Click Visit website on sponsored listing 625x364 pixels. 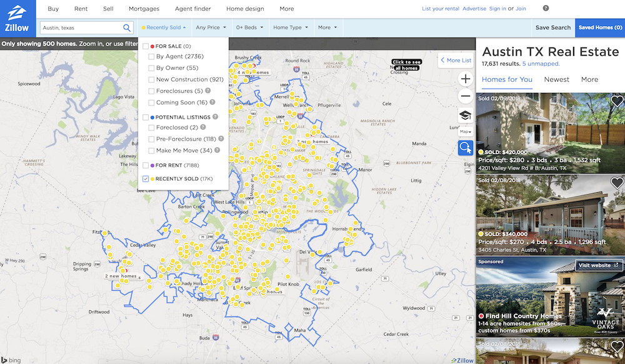click(x=598, y=265)
